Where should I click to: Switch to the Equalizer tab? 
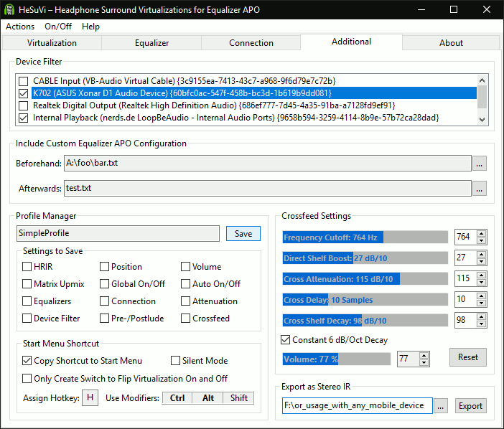pos(151,43)
